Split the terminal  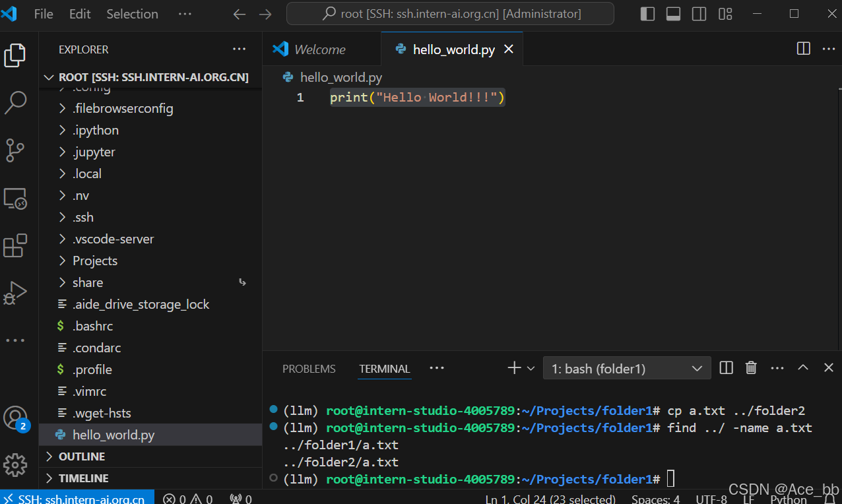[727, 368]
